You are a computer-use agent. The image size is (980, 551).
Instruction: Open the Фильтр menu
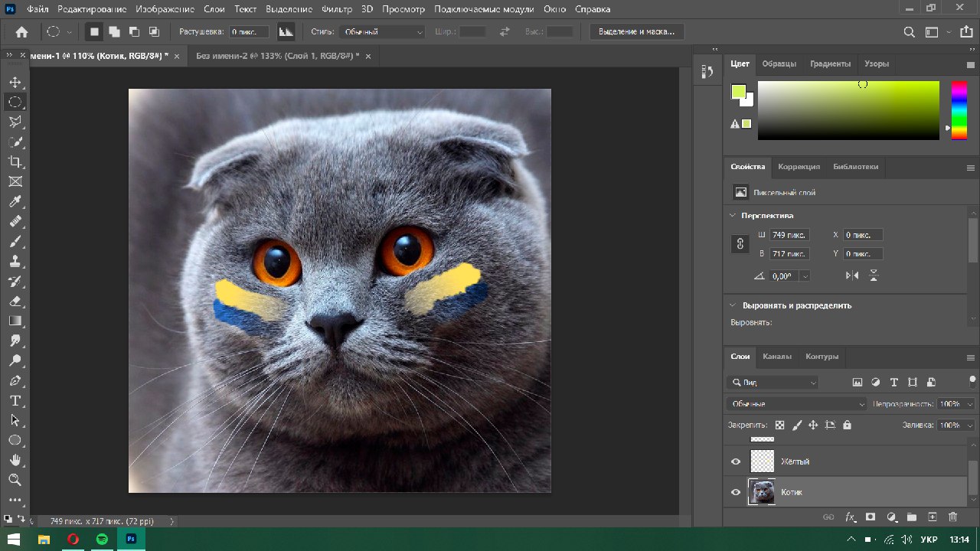pos(338,9)
